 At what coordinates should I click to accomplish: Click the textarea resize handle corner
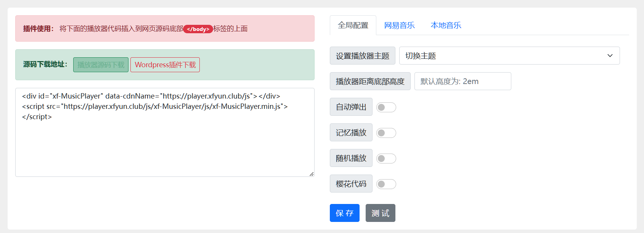[x=312, y=174]
